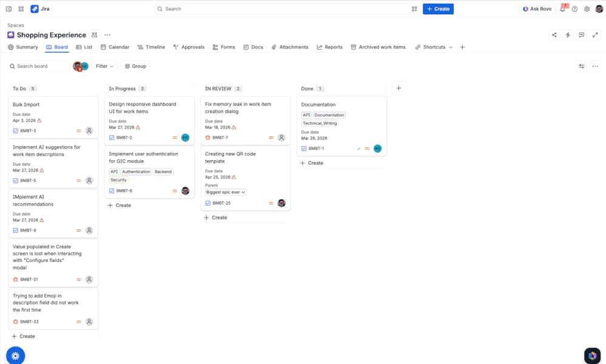The height and width of the screenshot is (364, 606).
Task: Open the Forms tab
Action: click(224, 47)
